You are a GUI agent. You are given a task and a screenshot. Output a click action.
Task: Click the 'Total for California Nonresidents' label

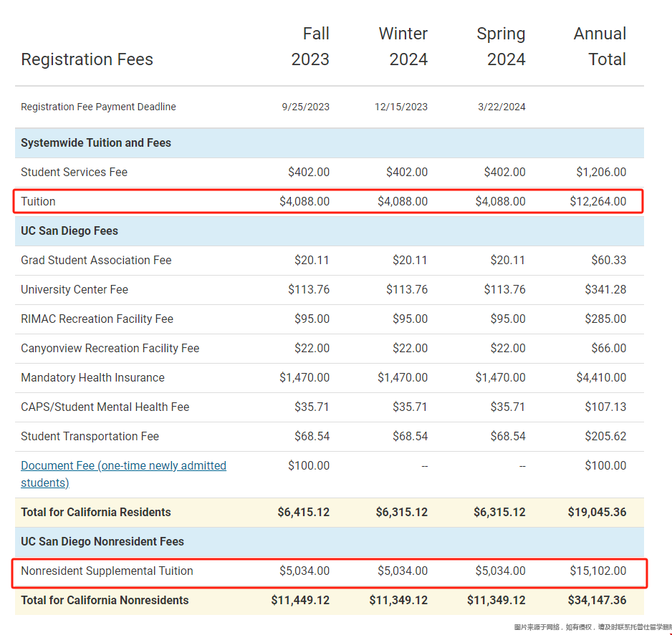click(105, 601)
